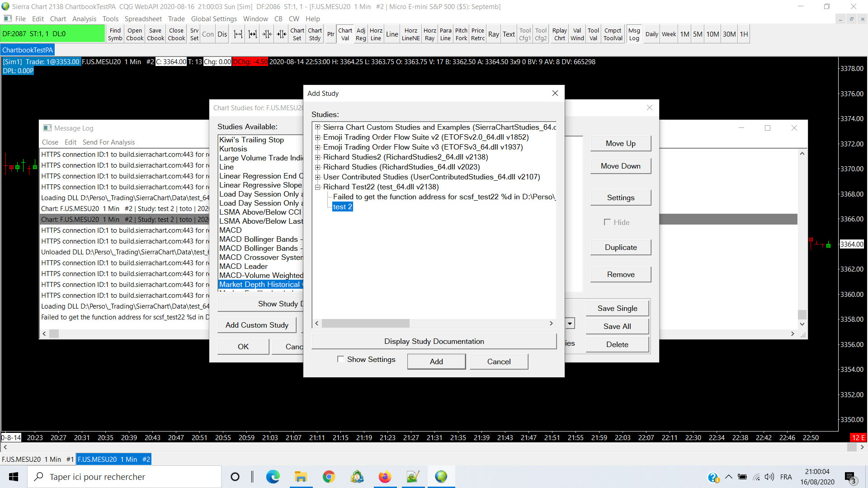
Task: Open the Global Settings menu
Action: [214, 19]
